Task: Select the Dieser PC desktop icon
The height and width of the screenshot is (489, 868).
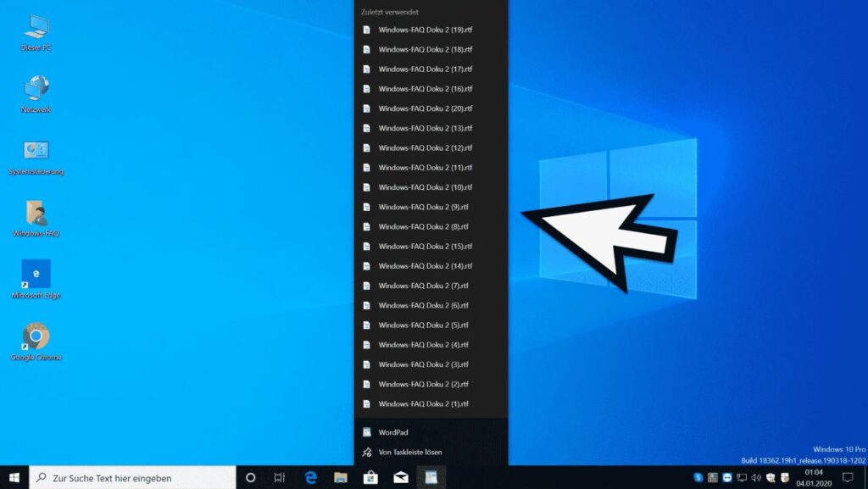Action: (x=36, y=28)
